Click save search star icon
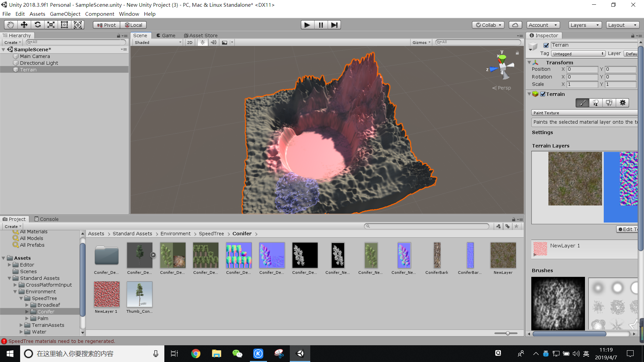Image resolution: width=644 pixels, height=362 pixels. [x=517, y=226]
